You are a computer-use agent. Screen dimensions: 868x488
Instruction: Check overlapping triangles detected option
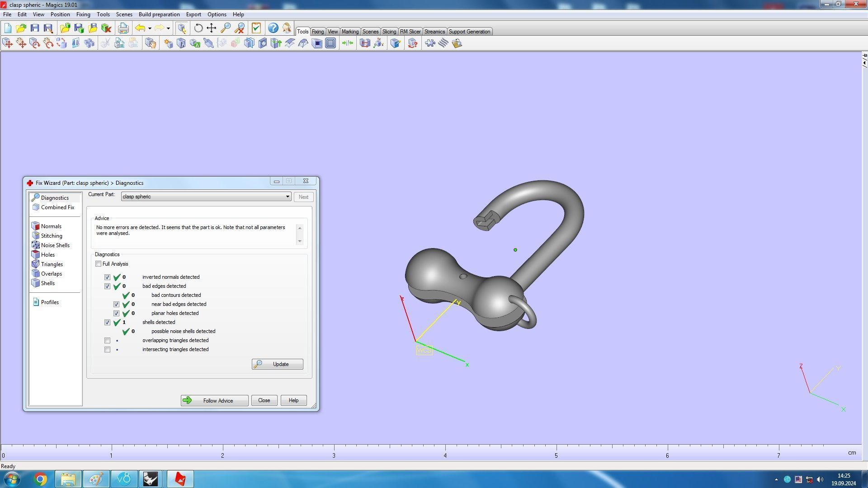(108, 341)
